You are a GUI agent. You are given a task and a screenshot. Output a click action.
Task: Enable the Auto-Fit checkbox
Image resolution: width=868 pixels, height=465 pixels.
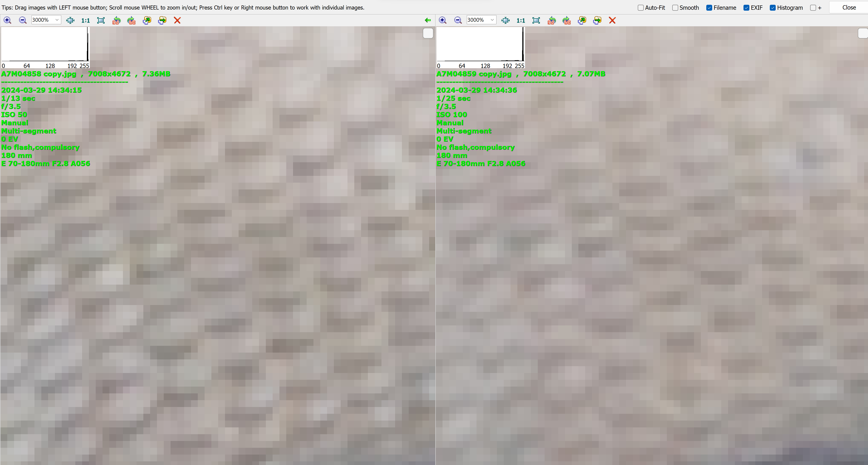click(x=641, y=8)
